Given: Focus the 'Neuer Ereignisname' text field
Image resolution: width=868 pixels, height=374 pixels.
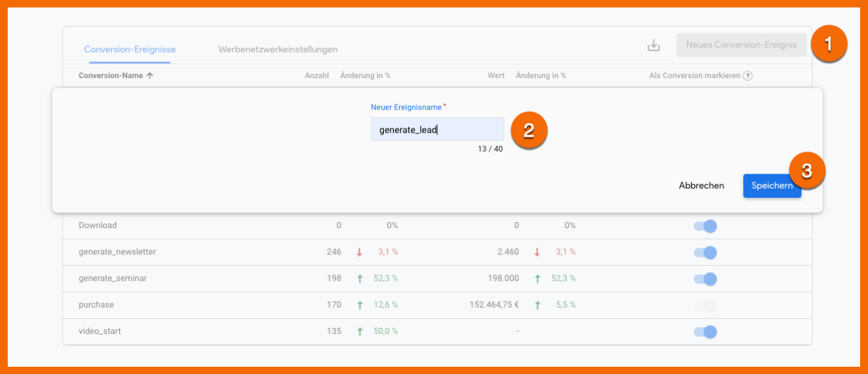Looking at the screenshot, I should pos(437,129).
